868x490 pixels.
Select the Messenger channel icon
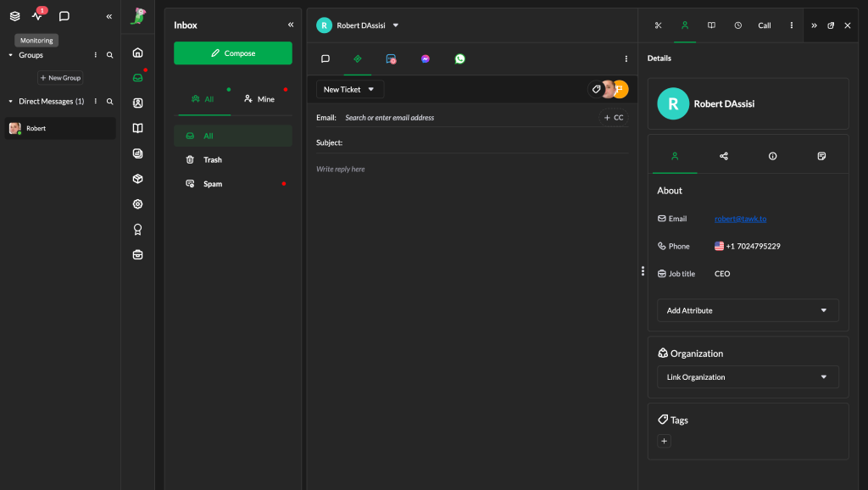coord(426,59)
